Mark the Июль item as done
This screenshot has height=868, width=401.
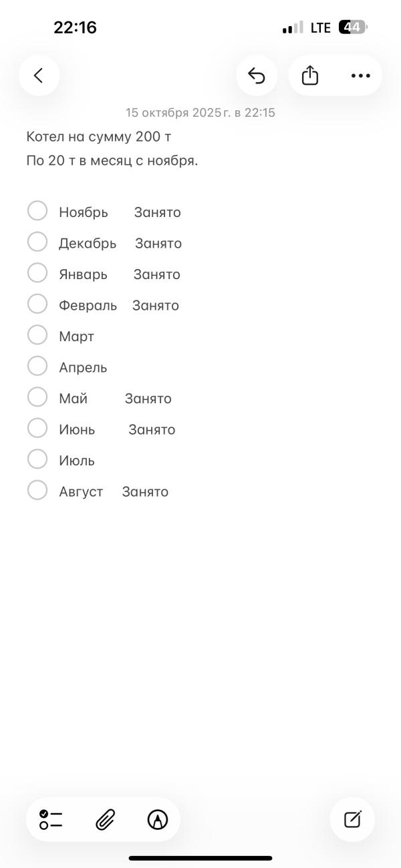click(37, 459)
